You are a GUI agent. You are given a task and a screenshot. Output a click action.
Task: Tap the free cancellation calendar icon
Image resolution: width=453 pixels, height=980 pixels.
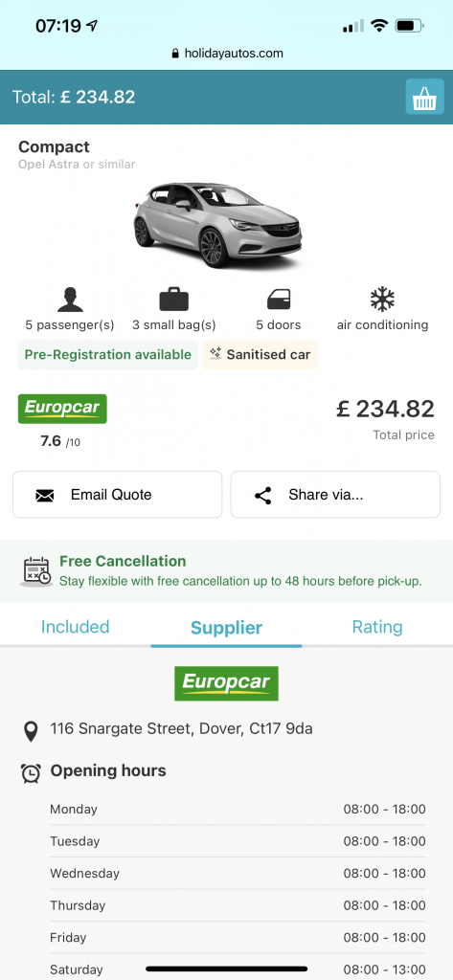(x=36, y=571)
